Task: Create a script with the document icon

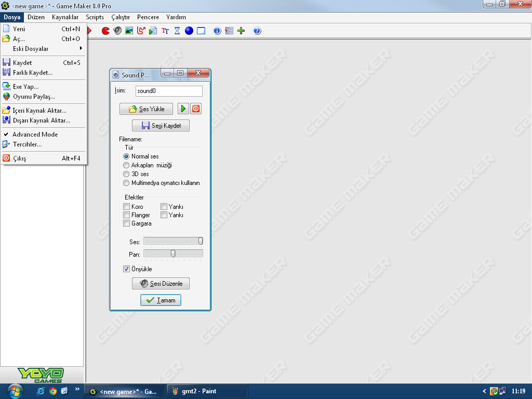Action: (x=153, y=31)
